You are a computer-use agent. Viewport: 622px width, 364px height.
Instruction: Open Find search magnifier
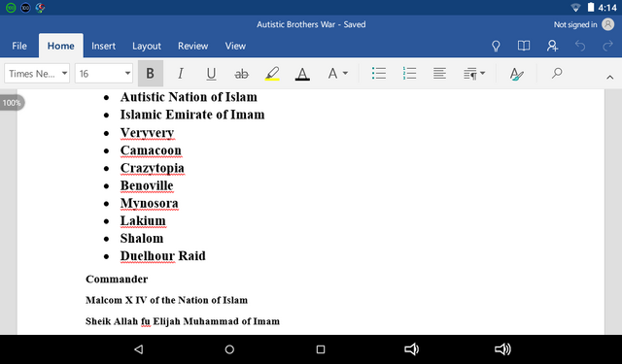557,73
